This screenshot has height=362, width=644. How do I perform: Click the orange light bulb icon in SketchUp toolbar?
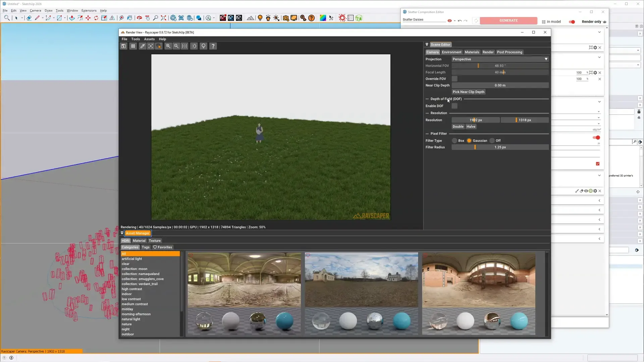click(260, 18)
